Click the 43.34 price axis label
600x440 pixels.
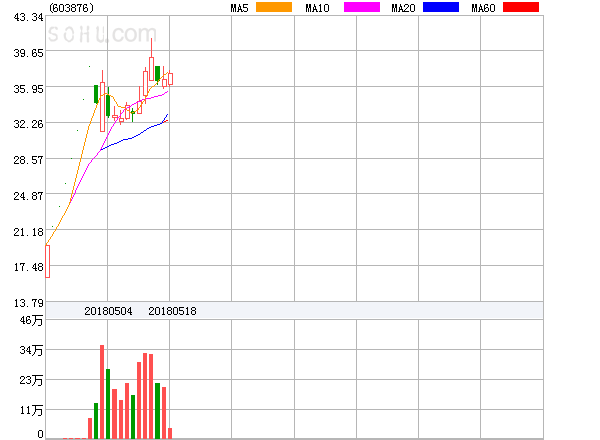point(28,17)
